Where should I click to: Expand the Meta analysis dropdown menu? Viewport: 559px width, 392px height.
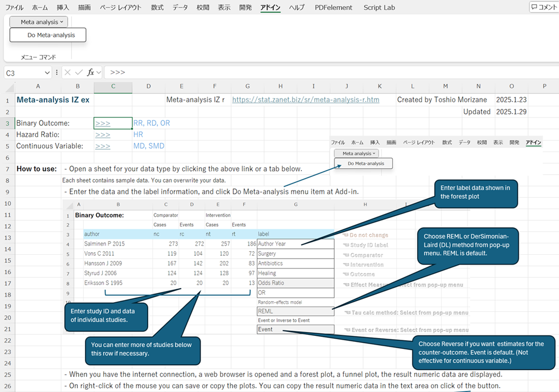pyautogui.click(x=39, y=22)
